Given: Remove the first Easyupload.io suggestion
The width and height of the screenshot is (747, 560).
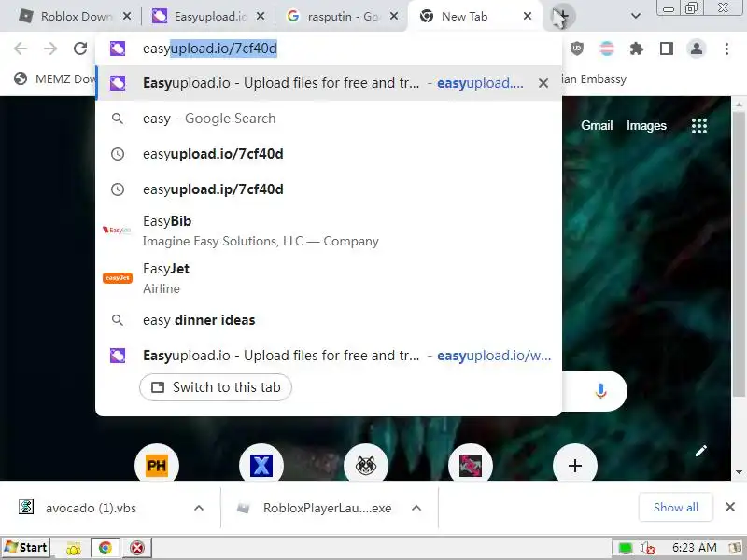Looking at the screenshot, I should pyautogui.click(x=543, y=83).
